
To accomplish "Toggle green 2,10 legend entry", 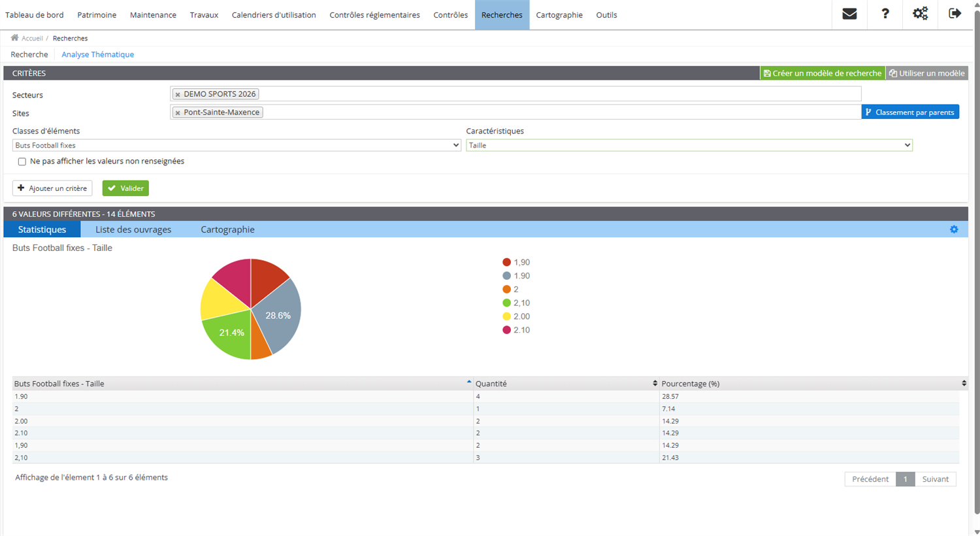I will coord(516,303).
